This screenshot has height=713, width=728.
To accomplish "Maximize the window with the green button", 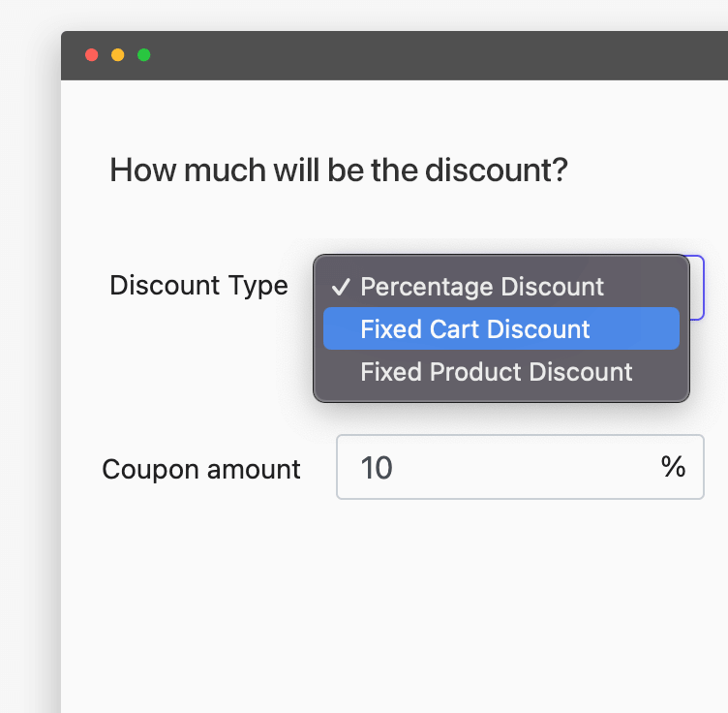I will [x=144, y=55].
